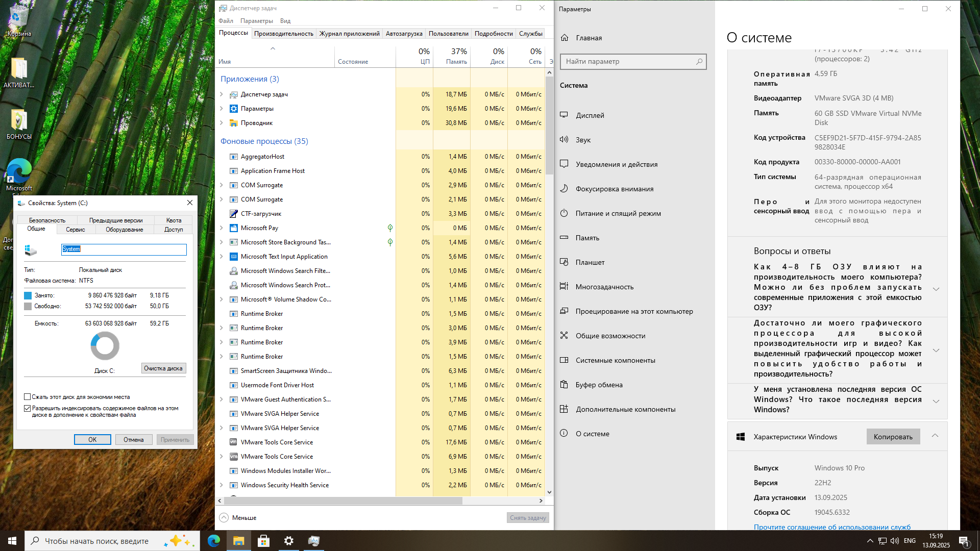
Task: Switch to Performance tab in Task Manager
Action: [284, 34]
